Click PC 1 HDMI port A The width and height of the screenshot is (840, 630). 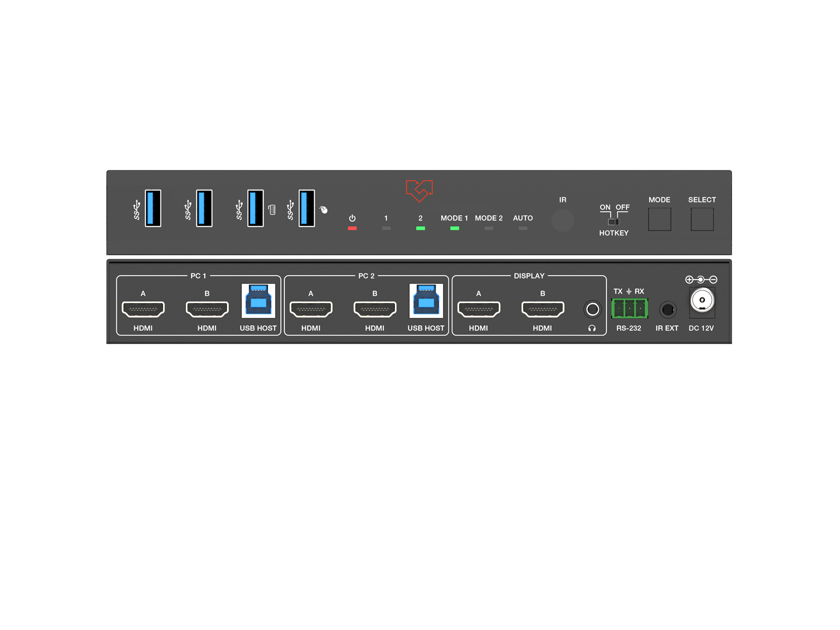[143, 309]
